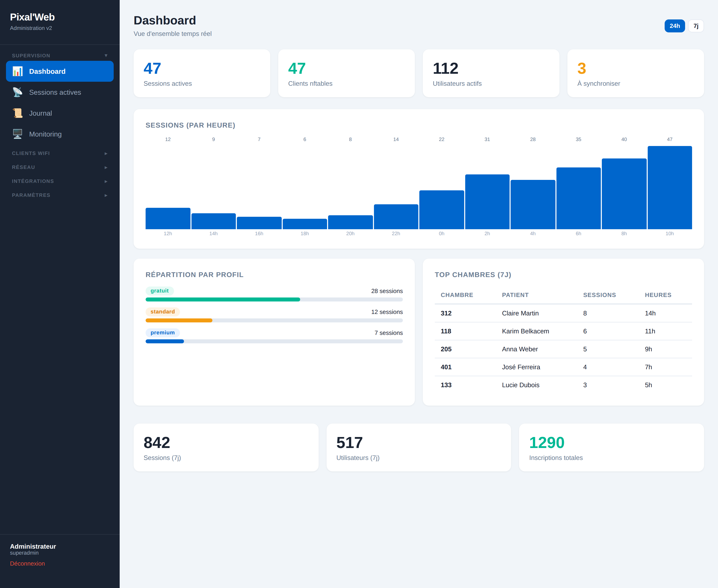Click the Déconnexion link
718x588 pixels.
(x=27, y=563)
